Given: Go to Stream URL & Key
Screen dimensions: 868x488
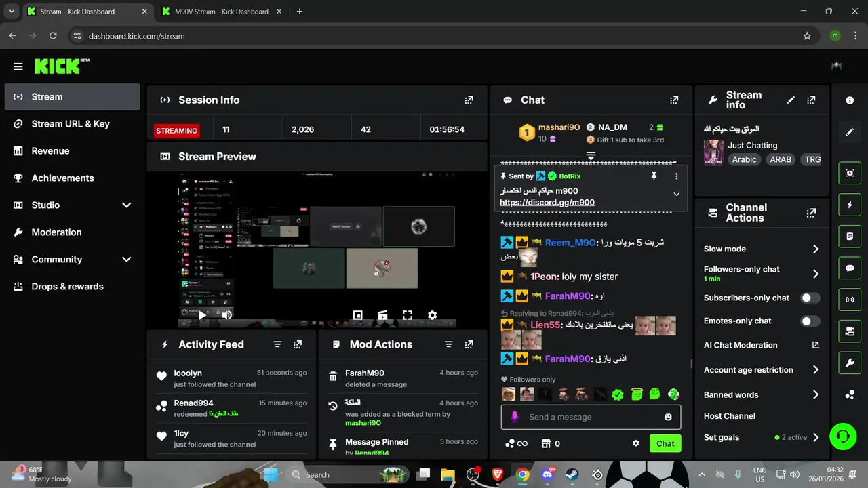Looking at the screenshot, I should (x=72, y=123).
